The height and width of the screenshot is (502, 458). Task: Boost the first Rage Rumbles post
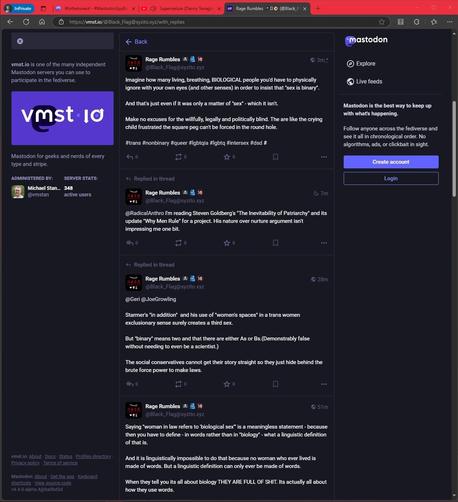coord(179,157)
